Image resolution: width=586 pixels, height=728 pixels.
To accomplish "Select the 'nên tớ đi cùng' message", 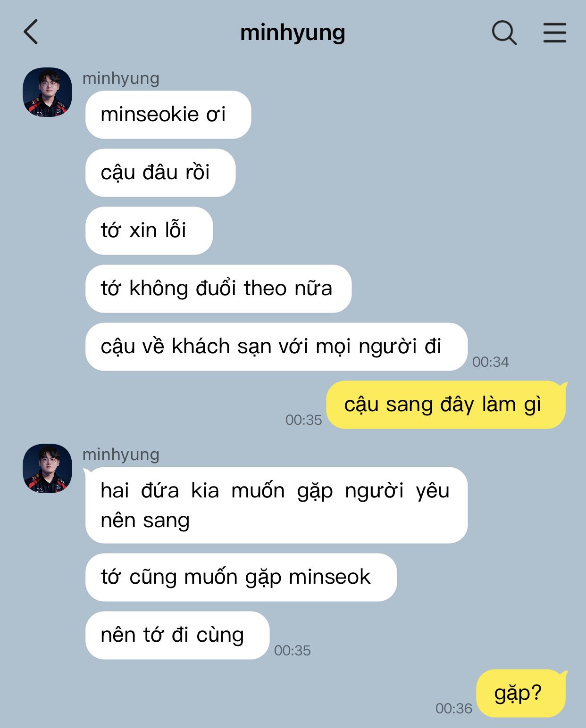I will (x=177, y=635).
